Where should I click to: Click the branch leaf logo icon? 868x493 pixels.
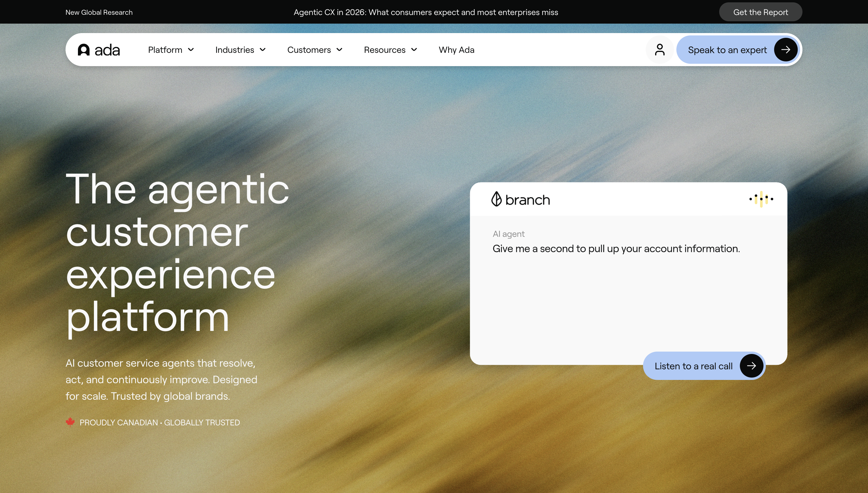click(496, 199)
